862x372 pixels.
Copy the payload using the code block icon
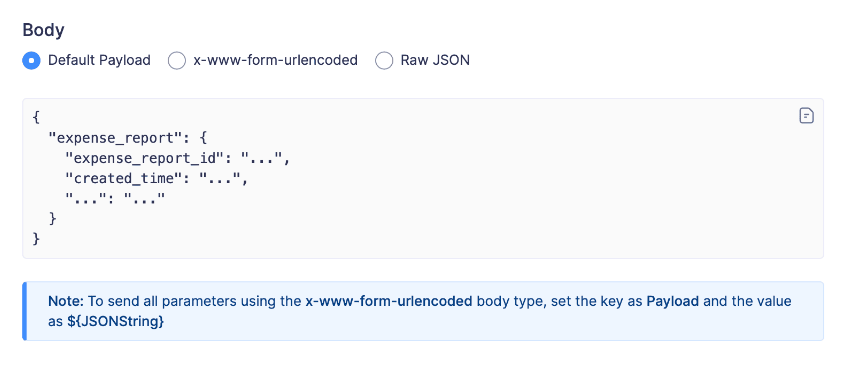[806, 116]
